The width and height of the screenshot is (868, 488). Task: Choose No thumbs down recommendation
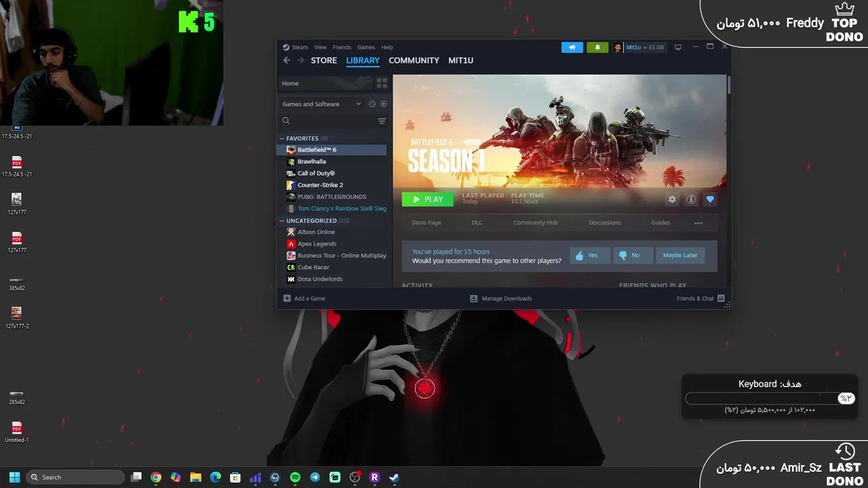[x=633, y=256]
